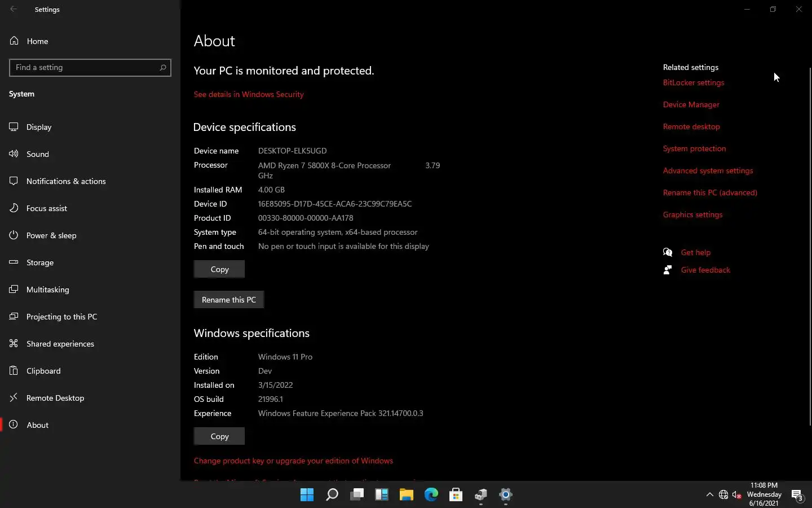812x508 pixels.
Task: Click the muted volume icon in tray
Action: (737, 495)
